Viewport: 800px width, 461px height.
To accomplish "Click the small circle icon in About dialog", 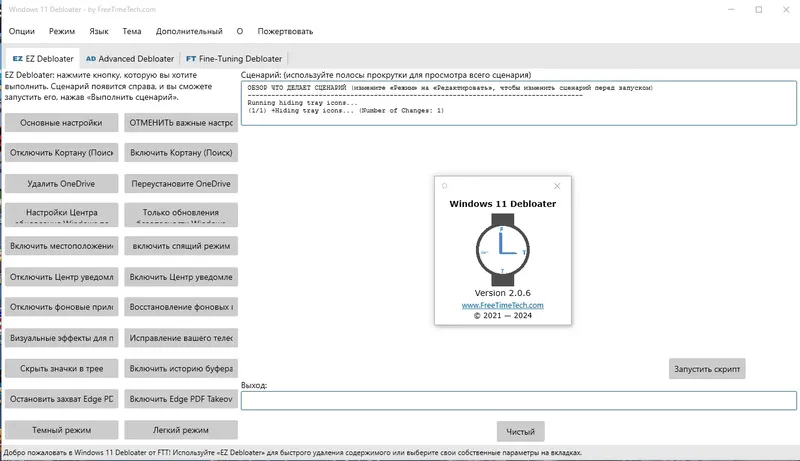I will tap(444, 186).
